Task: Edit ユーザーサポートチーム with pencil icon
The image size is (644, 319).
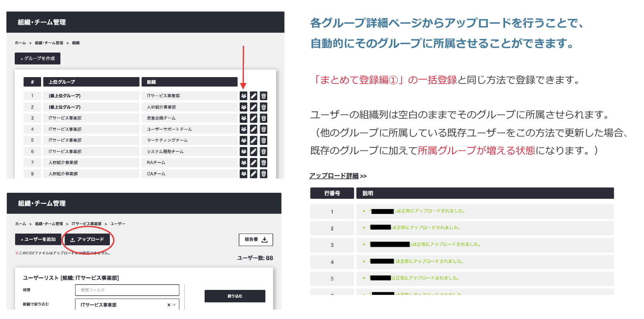Action: (x=254, y=129)
